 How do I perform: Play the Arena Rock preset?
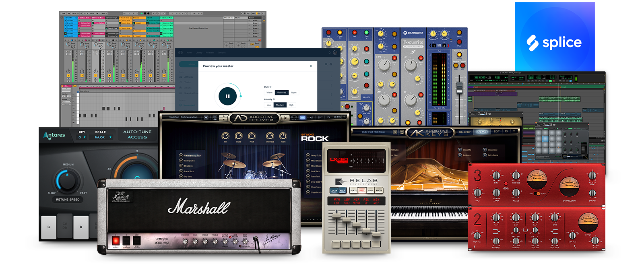[x=181, y=171]
